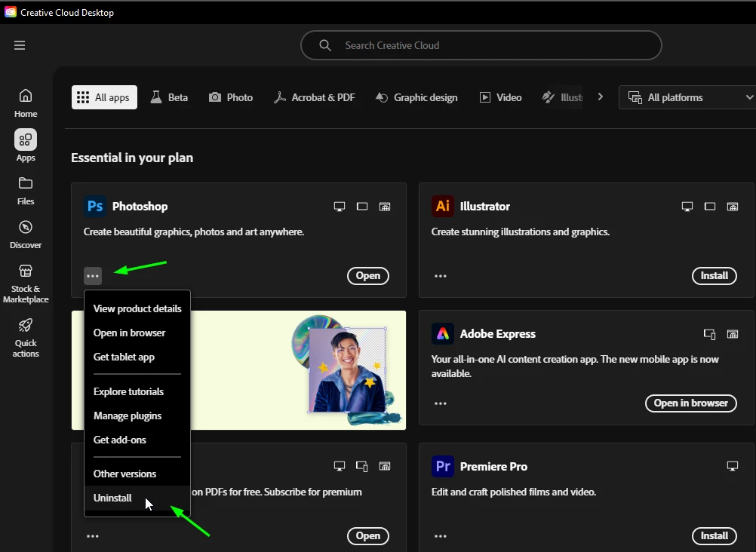Choose Other versions menu item
The width and height of the screenshot is (756, 552).
pos(137,474)
